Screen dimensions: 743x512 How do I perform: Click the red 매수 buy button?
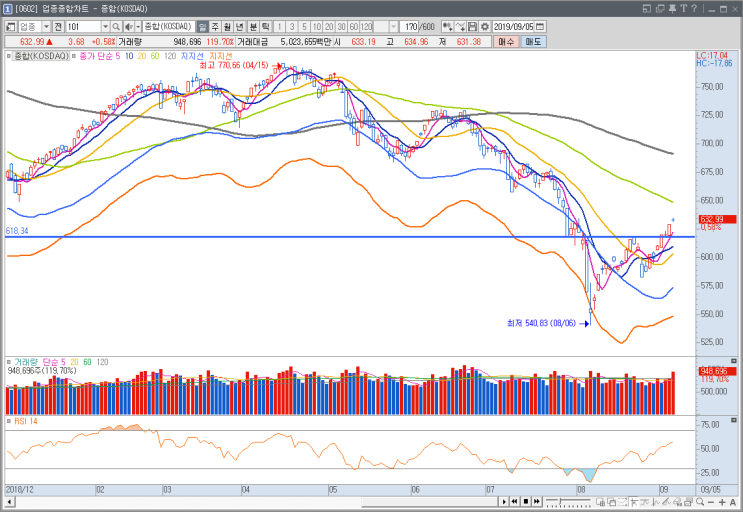coord(506,42)
